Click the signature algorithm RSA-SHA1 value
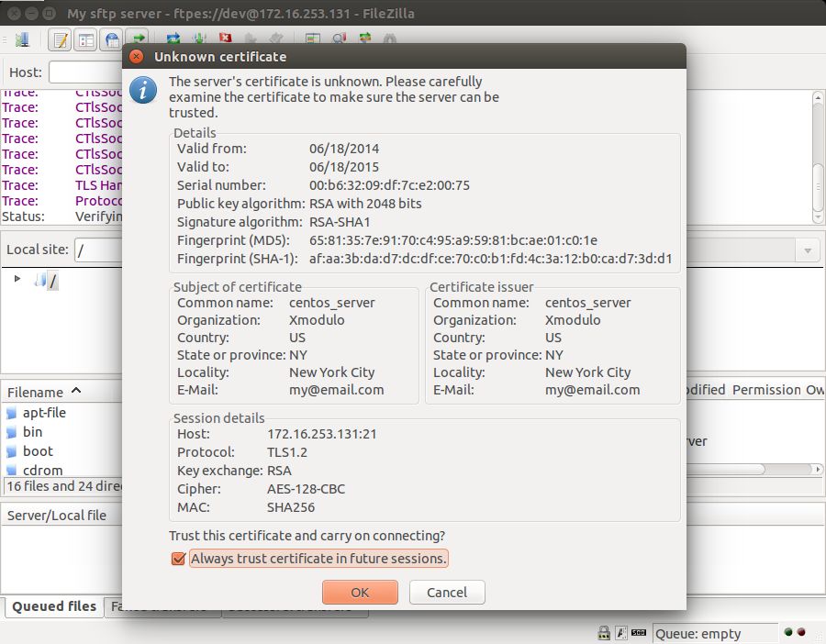The height and width of the screenshot is (644, 826). [340, 222]
